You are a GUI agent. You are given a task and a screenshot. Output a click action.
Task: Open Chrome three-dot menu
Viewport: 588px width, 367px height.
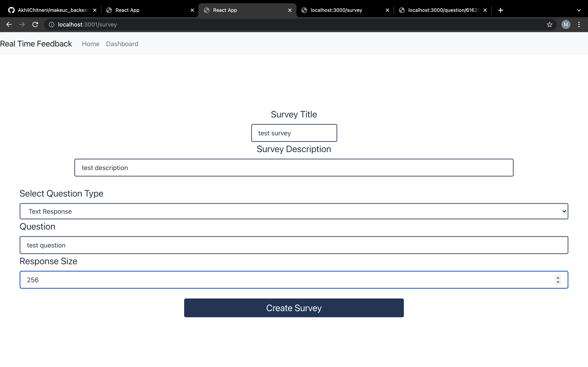pos(579,24)
